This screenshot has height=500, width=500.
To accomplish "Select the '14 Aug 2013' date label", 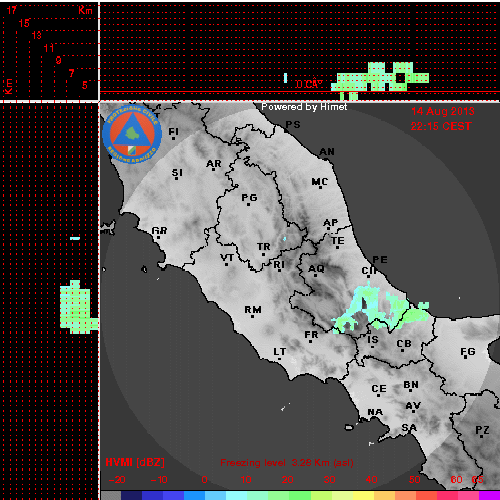I will tap(443, 111).
